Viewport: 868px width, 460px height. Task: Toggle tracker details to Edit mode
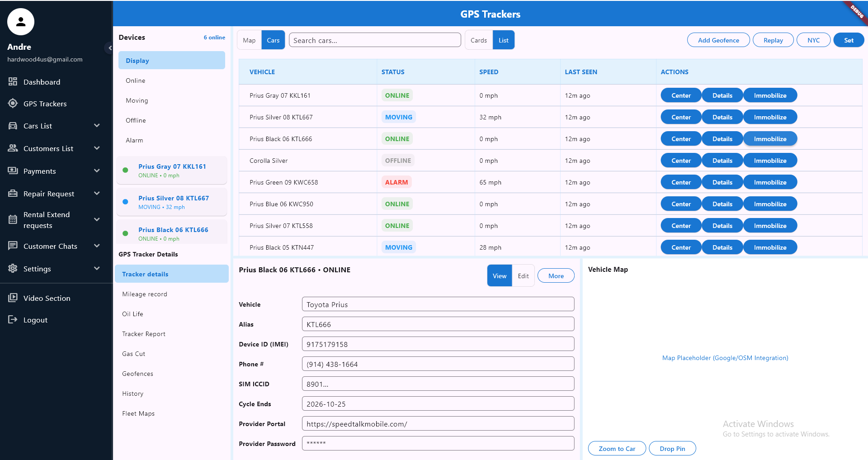pos(523,276)
